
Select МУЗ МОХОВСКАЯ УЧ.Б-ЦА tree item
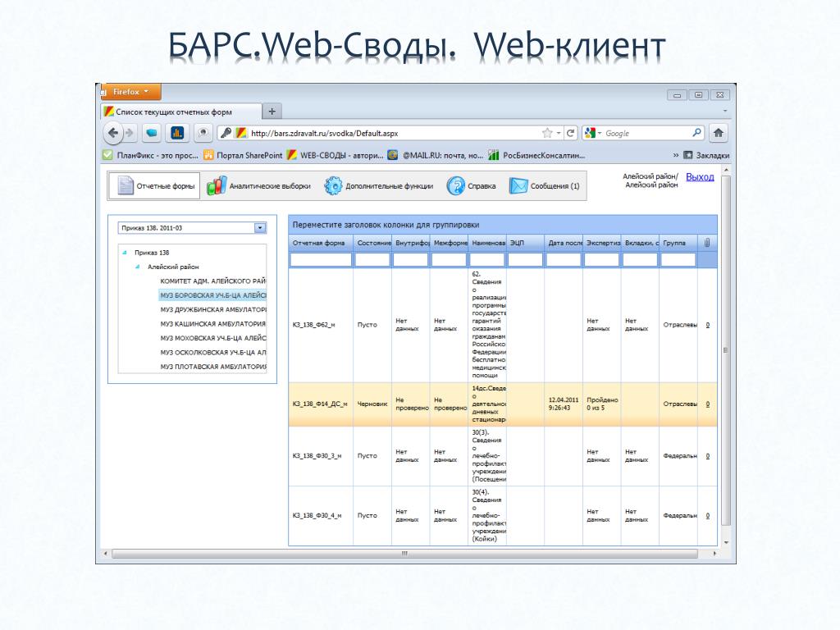[212, 338]
